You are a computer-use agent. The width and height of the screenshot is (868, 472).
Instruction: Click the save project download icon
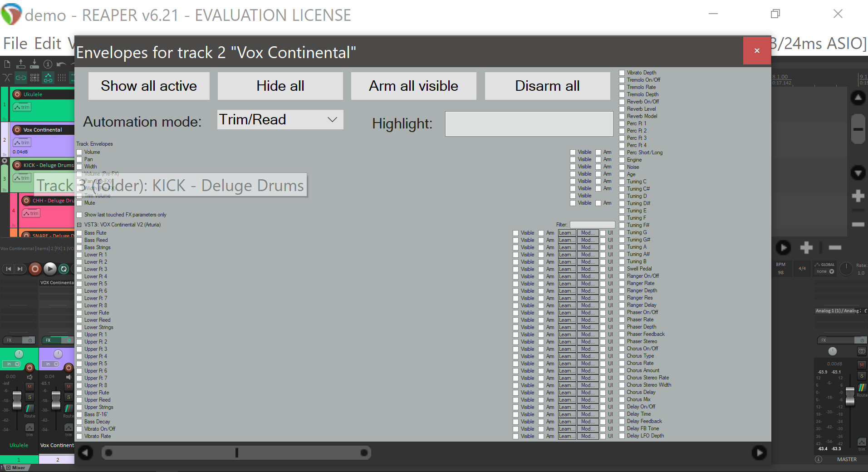tap(34, 64)
